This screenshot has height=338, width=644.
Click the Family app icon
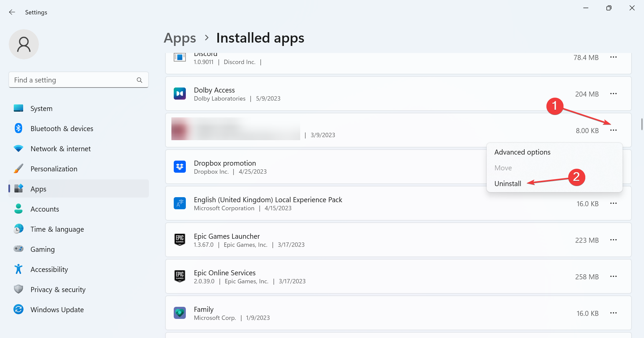tap(180, 313)
